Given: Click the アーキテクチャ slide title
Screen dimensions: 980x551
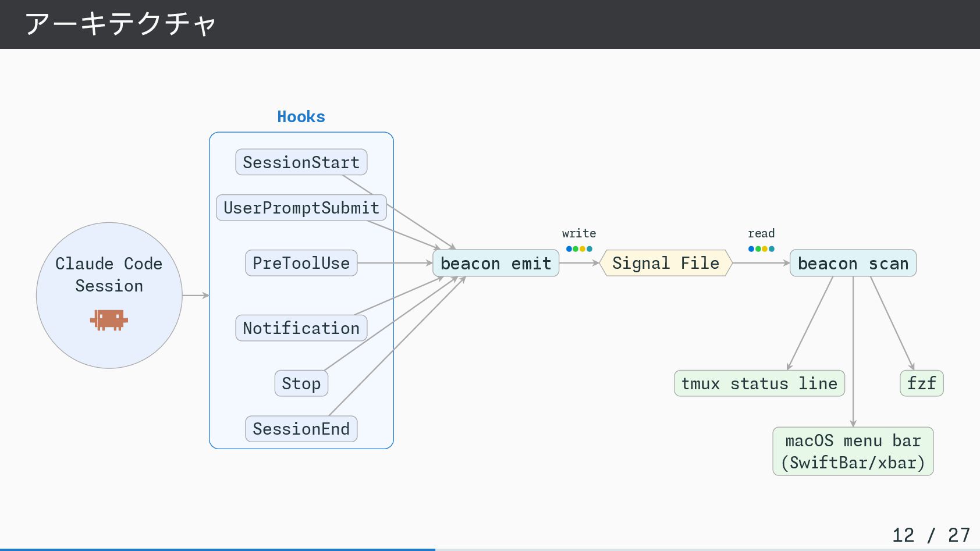Looking at the screenshot, I should point(120,24).
